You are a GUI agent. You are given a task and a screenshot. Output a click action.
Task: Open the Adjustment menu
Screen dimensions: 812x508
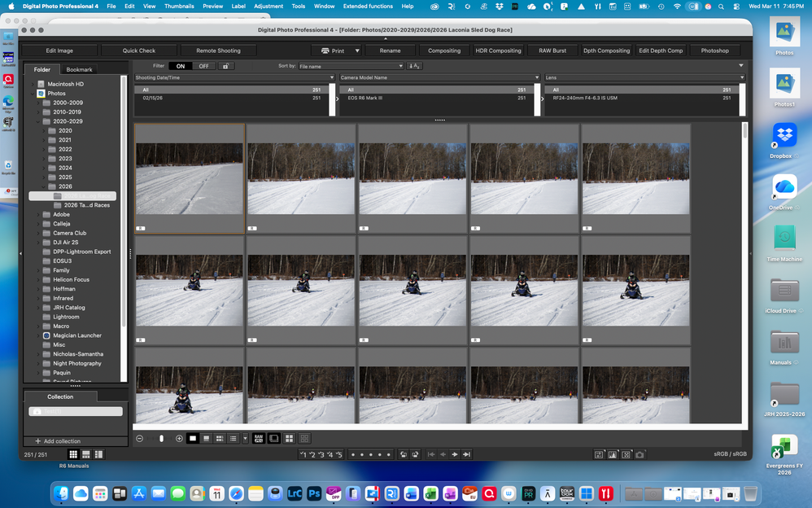pyautogui.click(x=268, y=7)
